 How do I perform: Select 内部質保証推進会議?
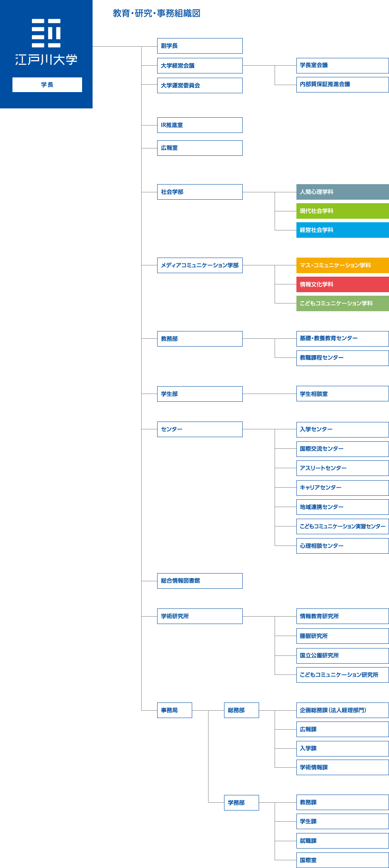pyautogui.click(x=343, y=84)
